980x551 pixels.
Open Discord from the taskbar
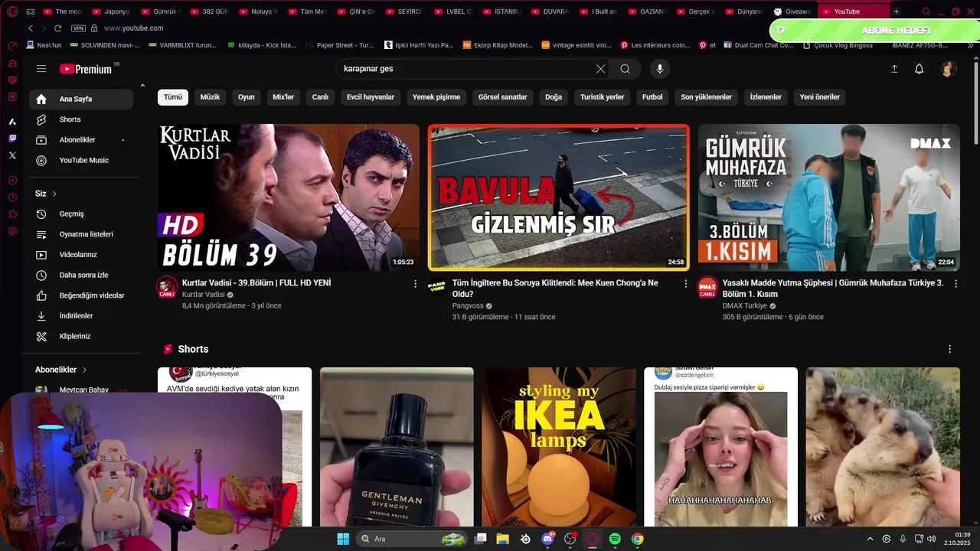[547, 539]
